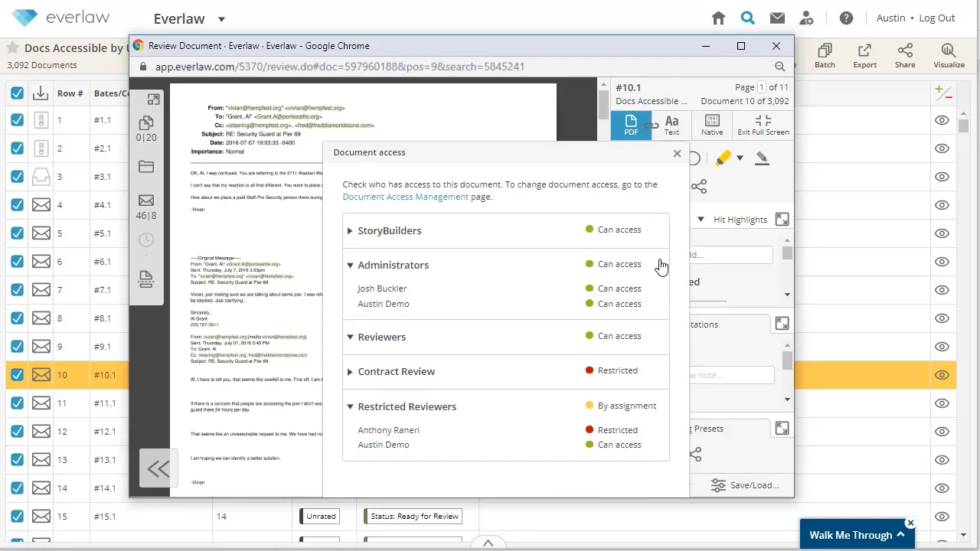Go to Everlaw home page icon

click(718, 18)
